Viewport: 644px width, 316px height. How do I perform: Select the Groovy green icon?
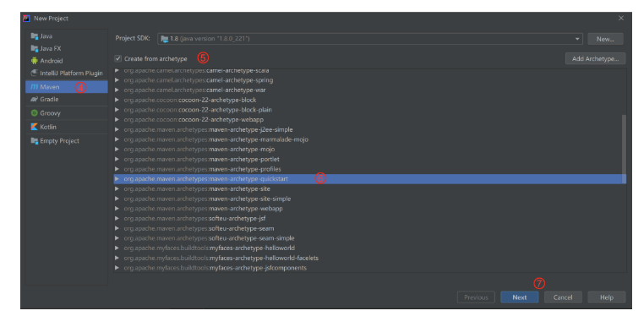click(34, 113)
